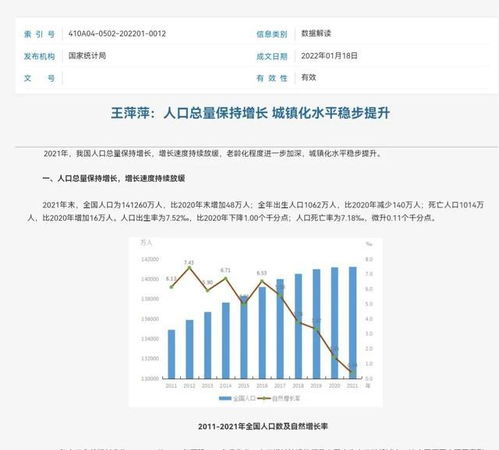This screenshot has width=499, height=450.
Task: Click the 134000 axis value
Action: (x=150, y=339)
